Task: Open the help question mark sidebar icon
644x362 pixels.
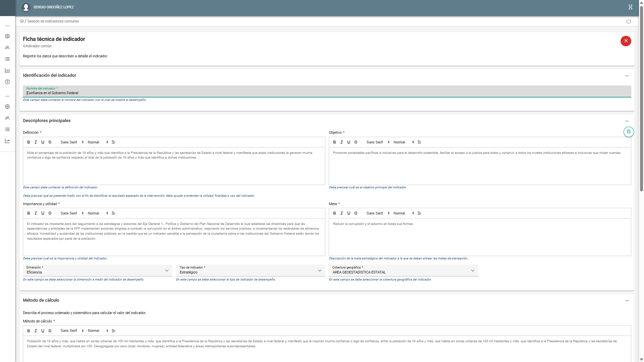Action: click(x=7, y=82)
